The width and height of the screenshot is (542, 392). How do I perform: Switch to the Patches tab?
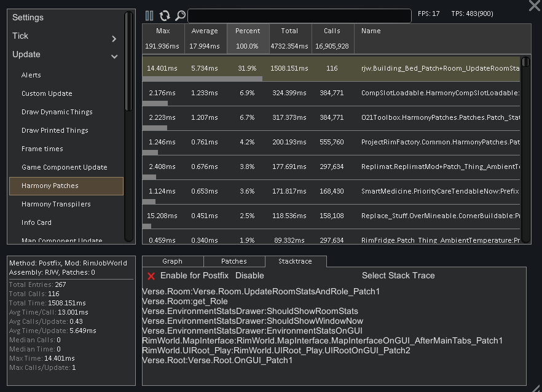(x=234, y=262)
